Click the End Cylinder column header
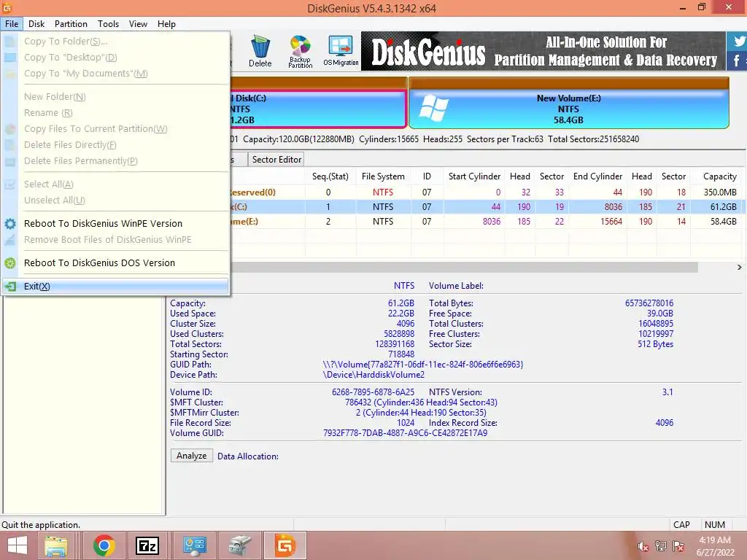Screen dimensions: 747x560 pos(597,176)
